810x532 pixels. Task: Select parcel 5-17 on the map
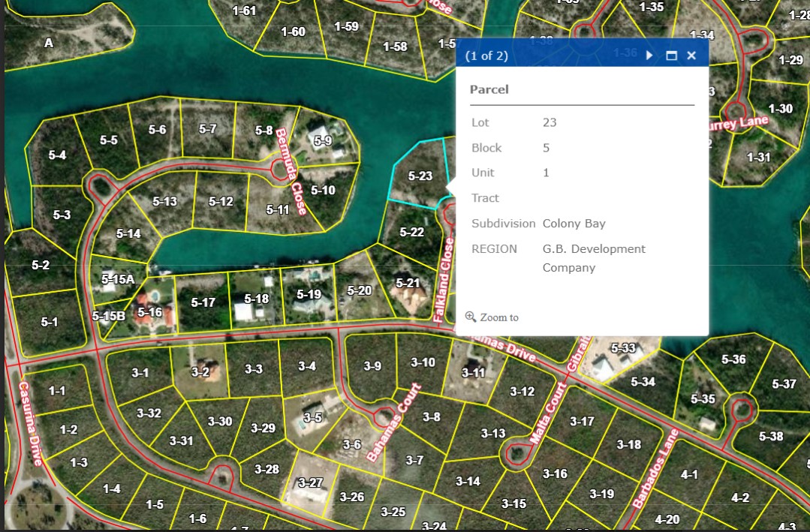click(x=203, y=302)
